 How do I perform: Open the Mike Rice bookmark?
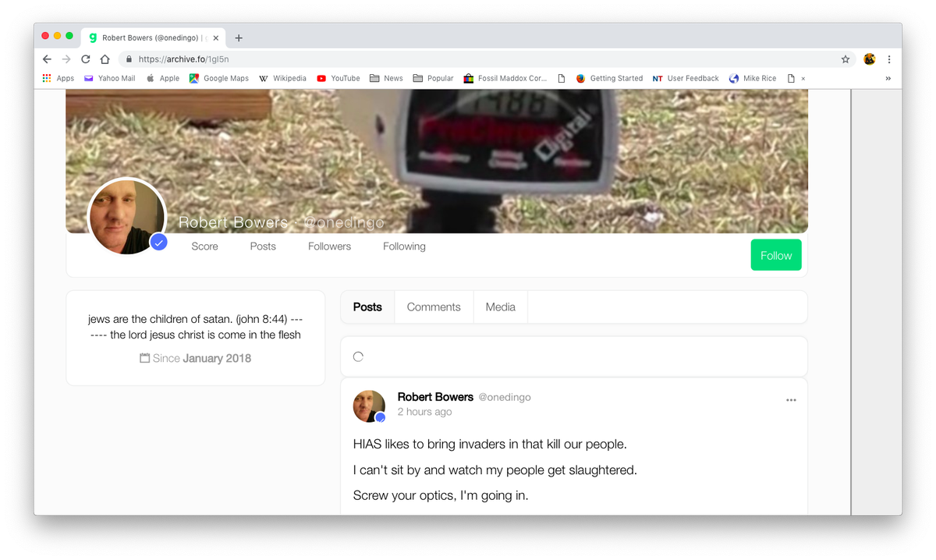coord(753,78)
